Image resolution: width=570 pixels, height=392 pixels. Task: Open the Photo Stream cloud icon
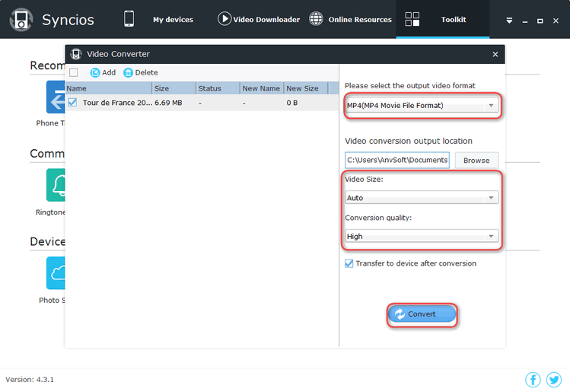56,273
